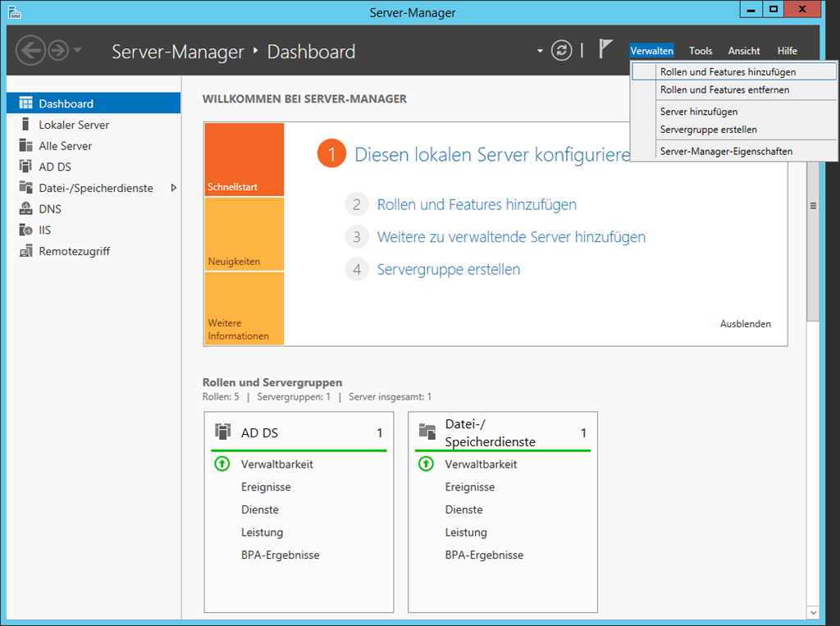Click the IIS sidebar icon
The image size is (840, 626).
(25, 230)
